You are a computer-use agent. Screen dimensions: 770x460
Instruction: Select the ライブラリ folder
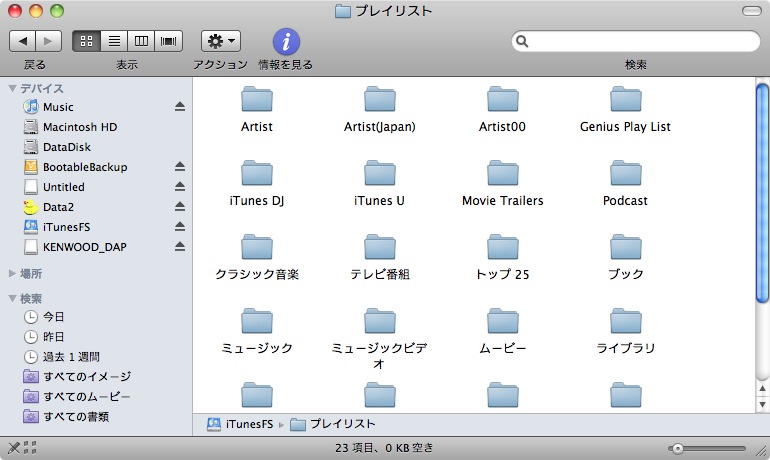tap(625, 321)
